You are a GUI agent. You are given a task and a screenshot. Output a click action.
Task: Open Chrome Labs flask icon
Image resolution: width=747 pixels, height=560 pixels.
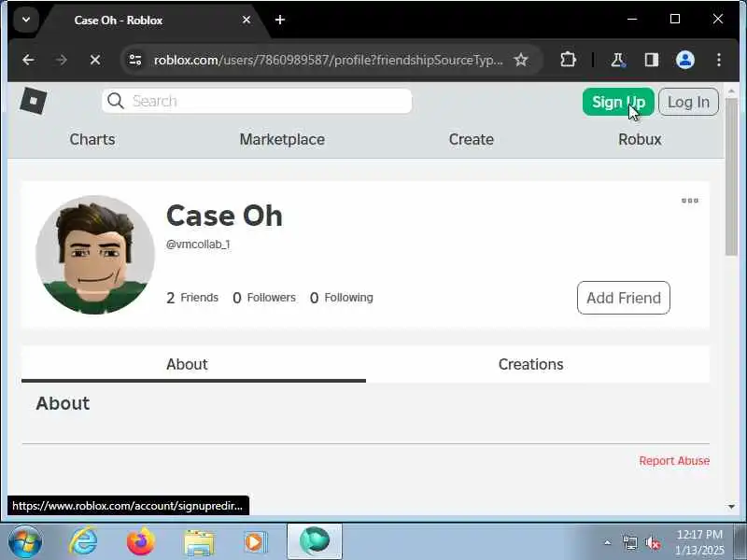pos(618,60)
